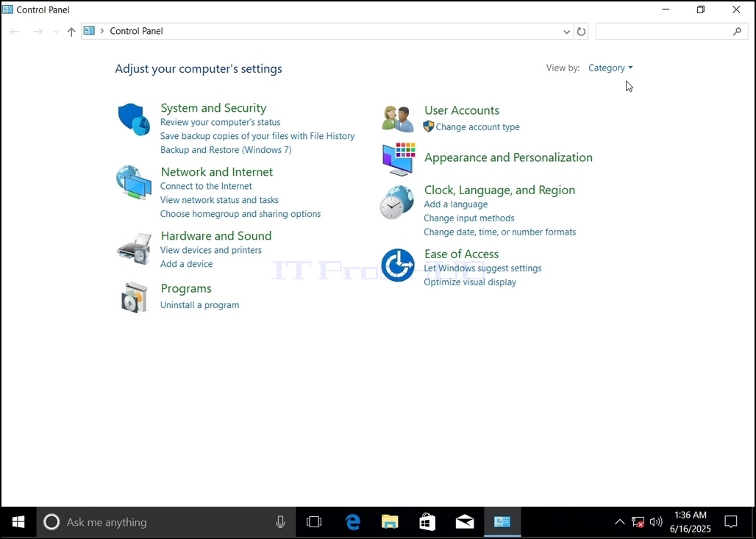756x539 pixels.
Task: Click Connect to the Internet
Action: (x=206, y=186)
